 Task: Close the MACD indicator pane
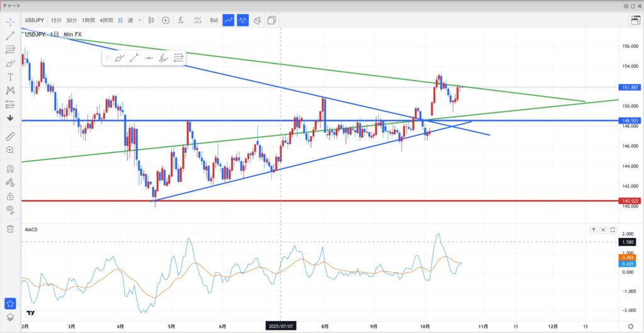click(603, 230)
